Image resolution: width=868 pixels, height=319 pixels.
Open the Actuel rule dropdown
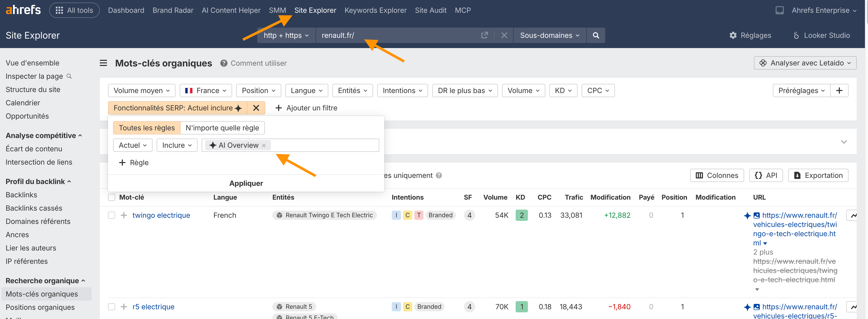(133, 145)
